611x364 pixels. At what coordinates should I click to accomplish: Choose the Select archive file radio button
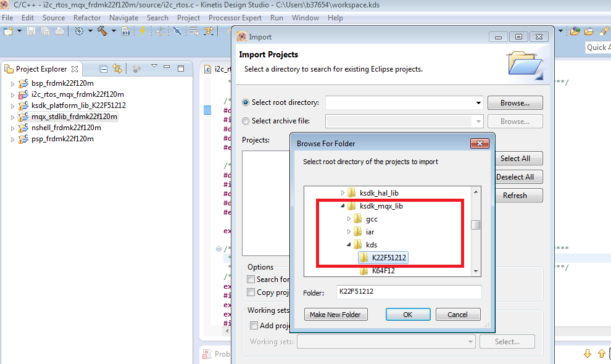tap(246, 121)
